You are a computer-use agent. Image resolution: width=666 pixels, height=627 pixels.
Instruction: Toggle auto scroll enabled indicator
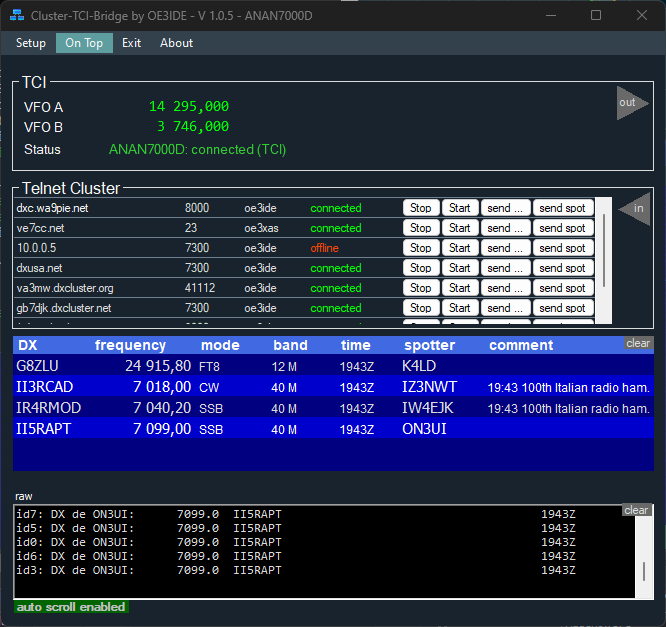[x=71, y=607]
